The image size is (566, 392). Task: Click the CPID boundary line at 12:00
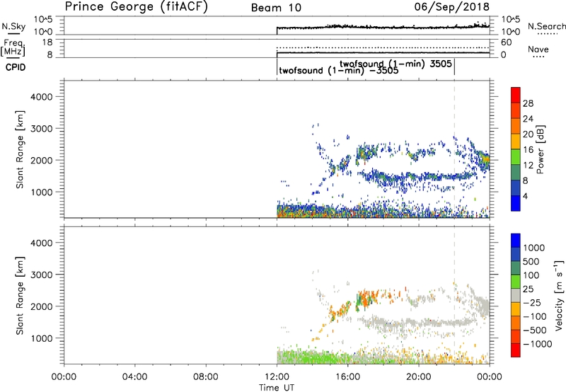277,67
